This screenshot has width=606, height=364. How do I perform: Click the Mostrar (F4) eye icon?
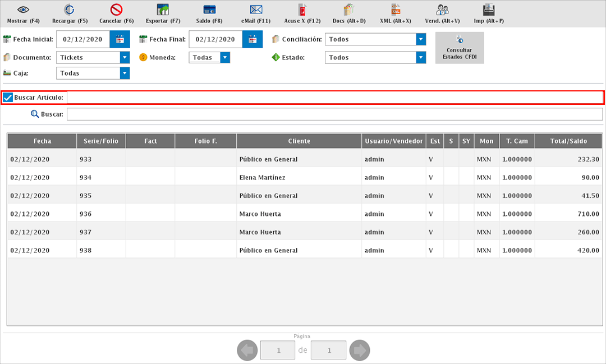click(x=23, y=10)
